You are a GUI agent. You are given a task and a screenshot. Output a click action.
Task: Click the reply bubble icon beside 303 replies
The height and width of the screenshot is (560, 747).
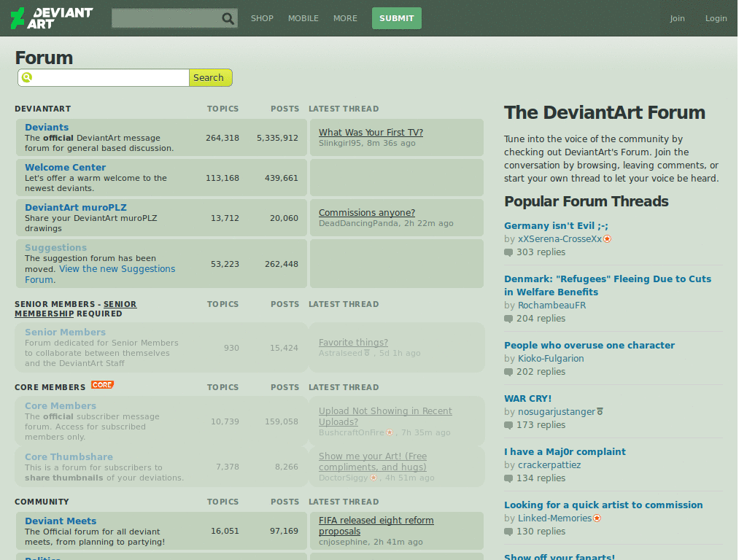tap(507, 252)
